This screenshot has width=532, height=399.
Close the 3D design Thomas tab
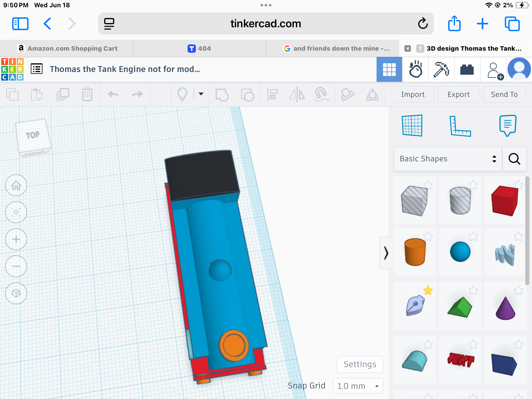point(408,49)
